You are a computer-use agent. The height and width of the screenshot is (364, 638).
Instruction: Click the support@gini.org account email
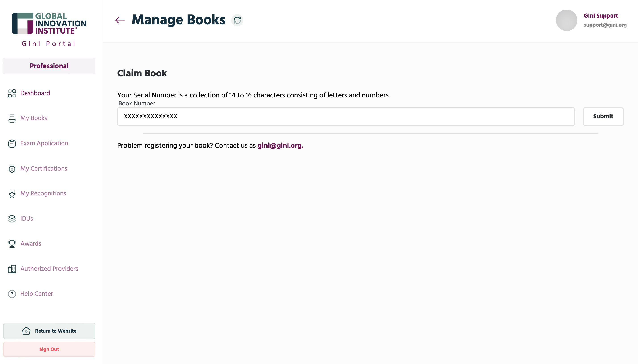point(605,25)
